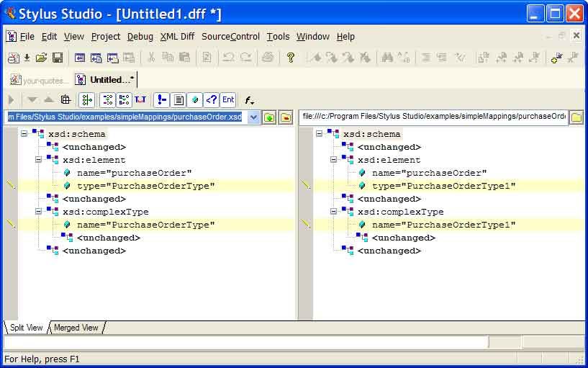Open the left file path dropdown arrow
The height and width of the screenshot is (368, 588).
coord(253,117)
